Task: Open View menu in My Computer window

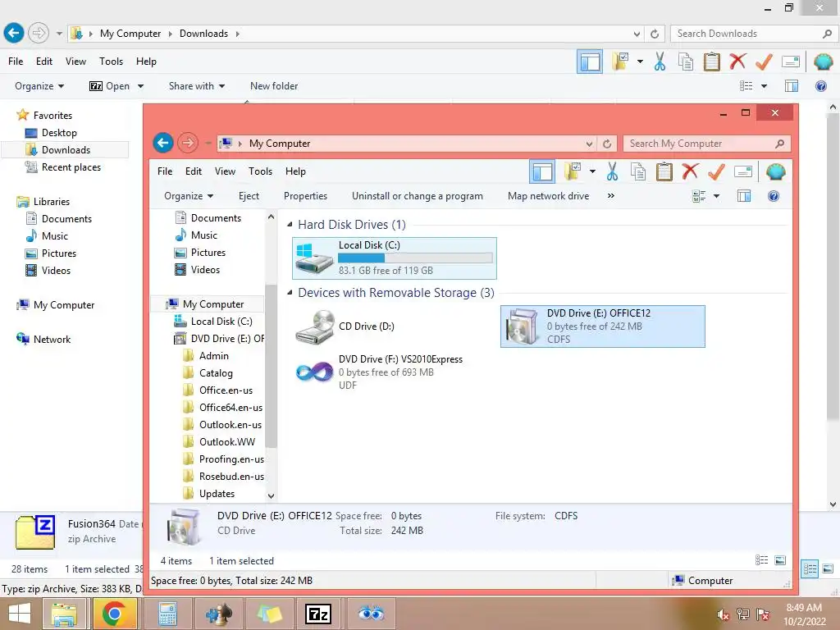Action: pos(225,171)
